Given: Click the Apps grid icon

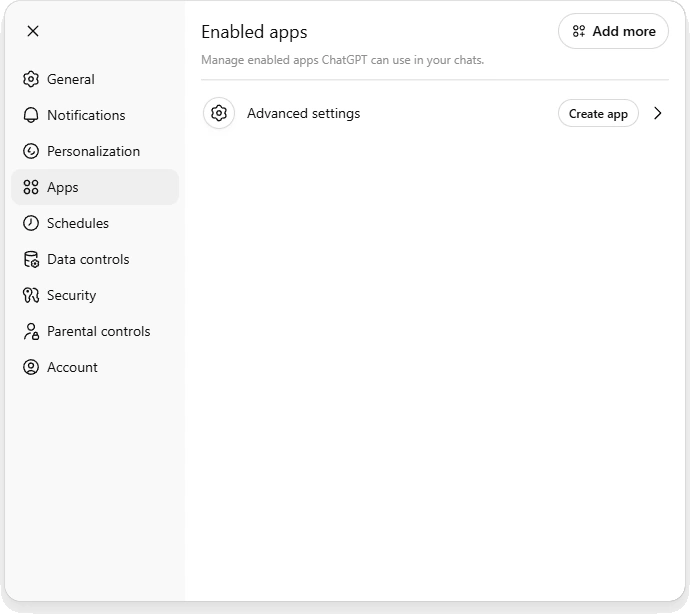Looking at the screenshot, I should pos(31,187).
